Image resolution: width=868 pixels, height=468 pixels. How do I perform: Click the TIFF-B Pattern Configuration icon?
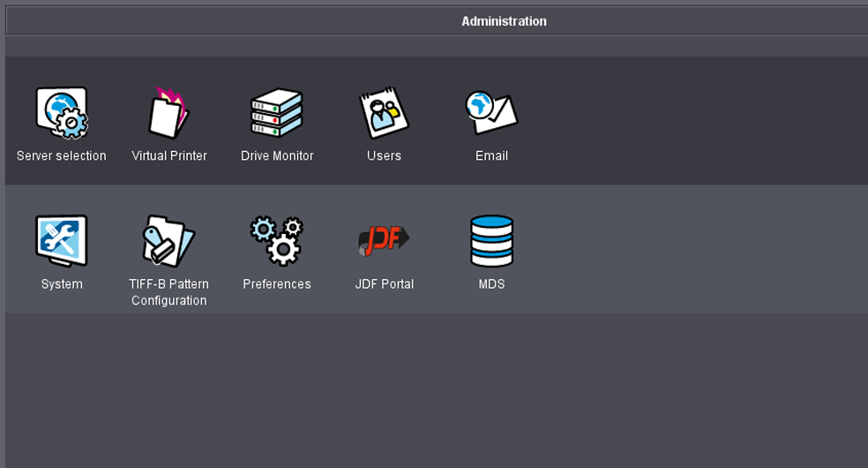pos(168,241)
